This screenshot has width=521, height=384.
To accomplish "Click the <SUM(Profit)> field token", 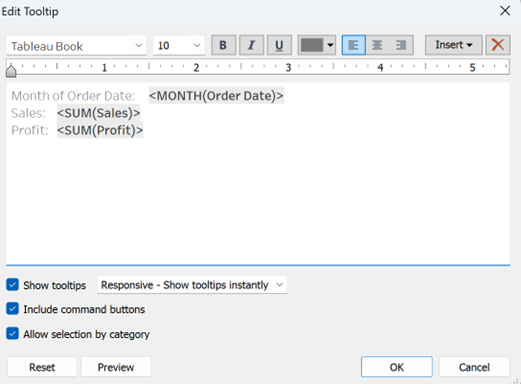I will [x=100, y=130].
